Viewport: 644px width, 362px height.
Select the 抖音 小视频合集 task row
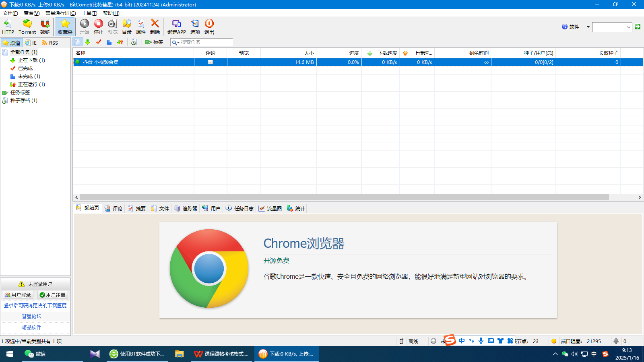pos(358,62)
